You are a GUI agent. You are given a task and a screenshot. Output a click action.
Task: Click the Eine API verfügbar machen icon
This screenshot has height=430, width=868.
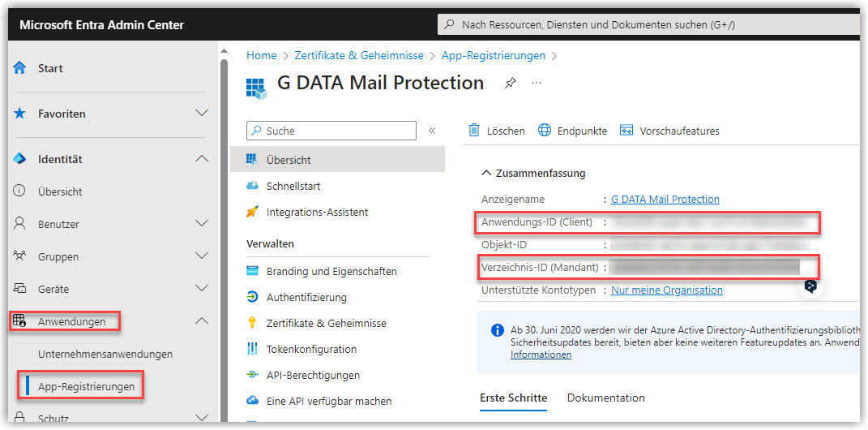click(x=252, y=401)
